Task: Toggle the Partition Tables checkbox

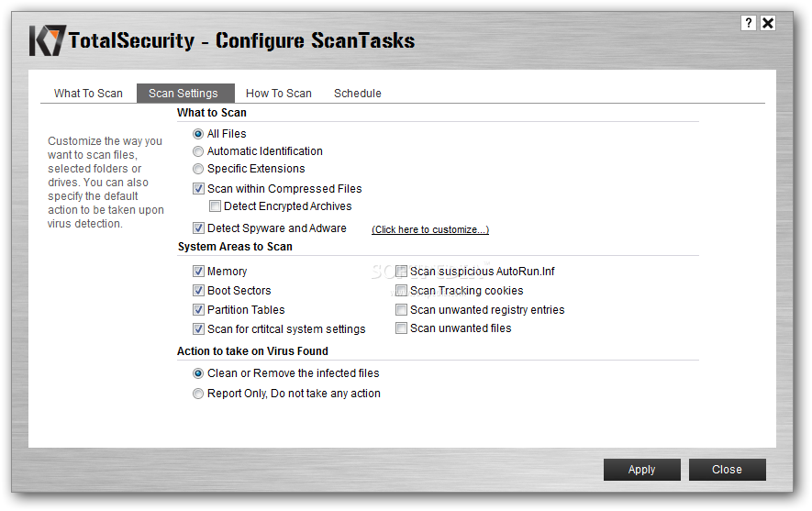Action: (198, 309)
